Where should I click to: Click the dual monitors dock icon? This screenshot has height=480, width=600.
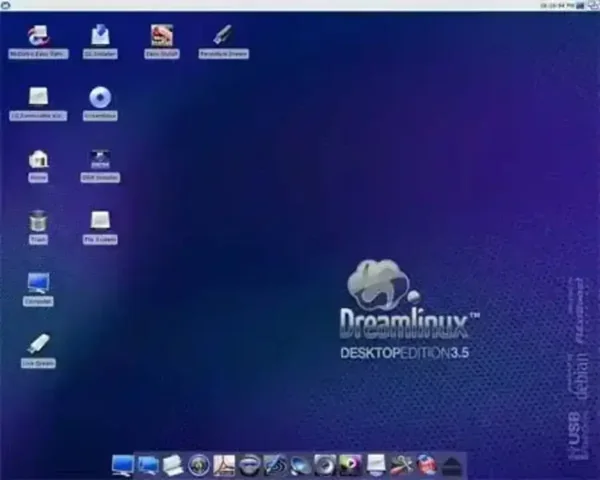point(148,465)
